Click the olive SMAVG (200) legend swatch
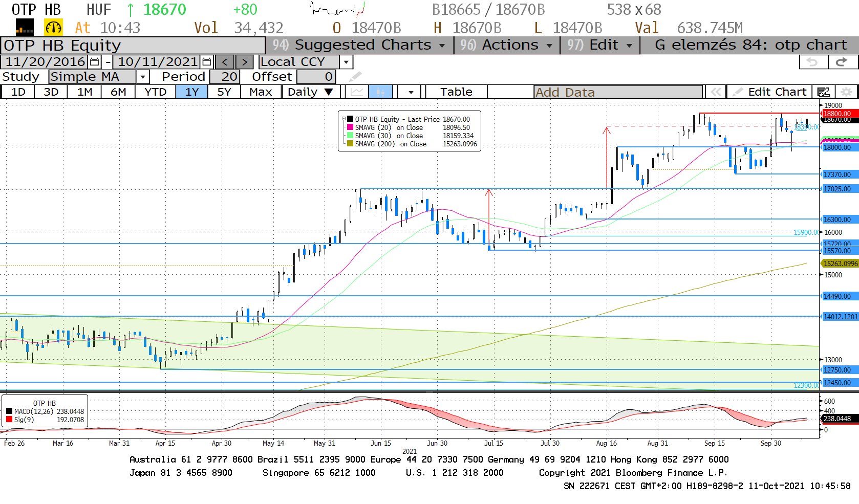 click(350, 144)
